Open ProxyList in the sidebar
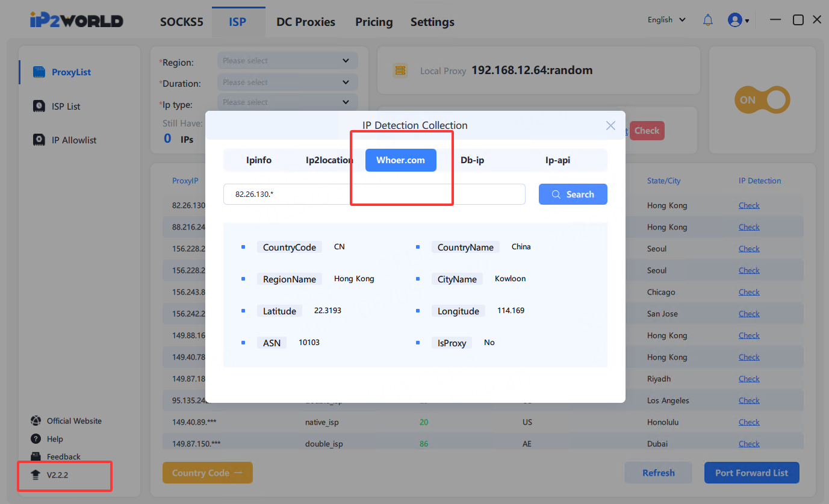Screen dimensions: 829x504 pyautogui.click(x=71, y=72)
